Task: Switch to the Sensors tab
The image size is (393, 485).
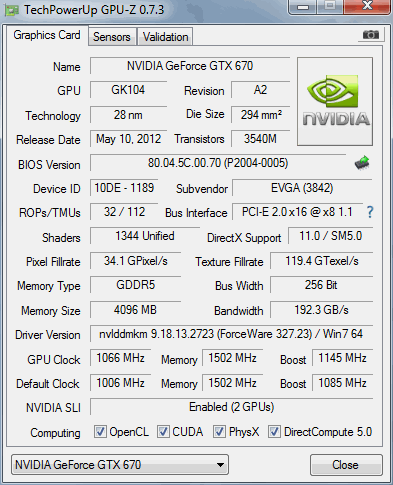Action: pos(112,37)
